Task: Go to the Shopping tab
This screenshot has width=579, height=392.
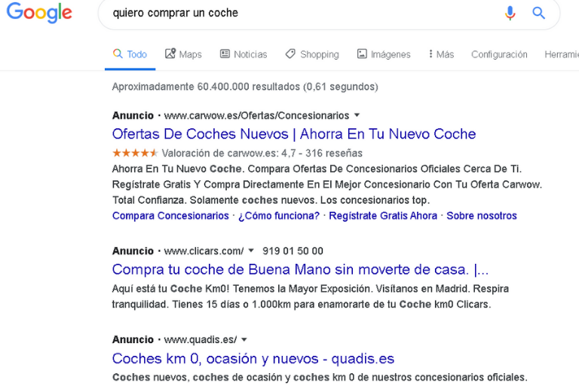Action: pos(312,54)
